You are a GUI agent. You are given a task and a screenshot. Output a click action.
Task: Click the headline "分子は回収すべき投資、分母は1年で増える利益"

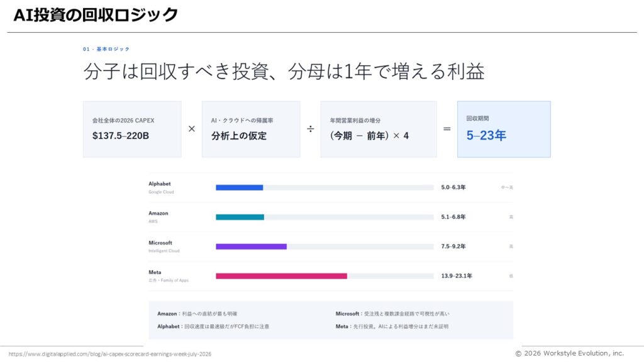pos(284,72)
